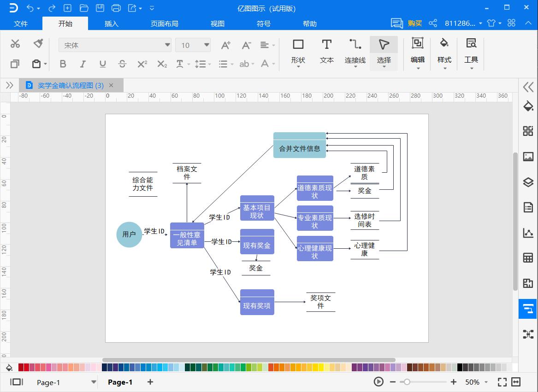Click the Cut scissors icon

pyautogui.click(x=15, y=44)
